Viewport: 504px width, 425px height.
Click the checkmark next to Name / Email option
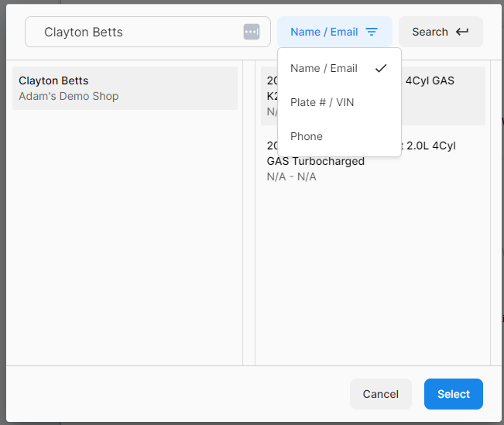(x=381, y=68)
